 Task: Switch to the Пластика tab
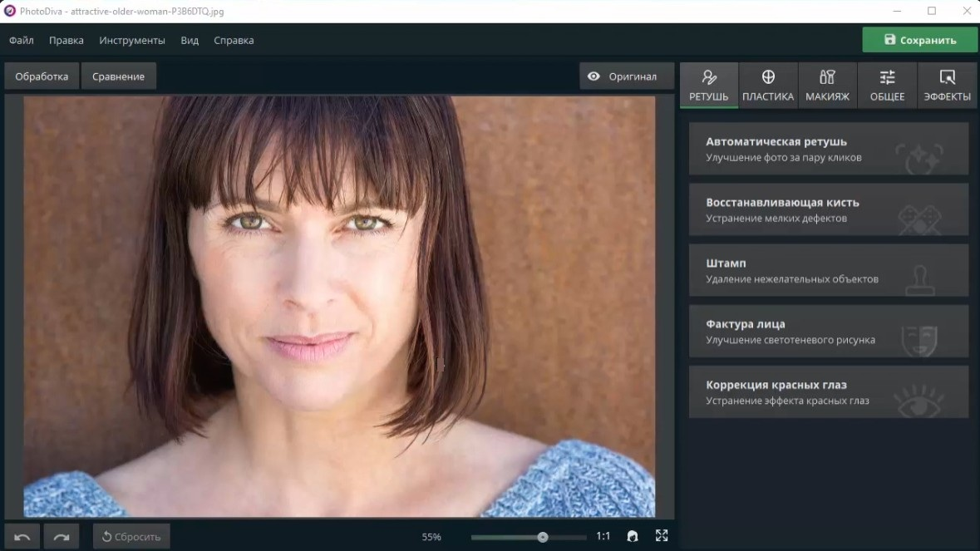[768, 86]
